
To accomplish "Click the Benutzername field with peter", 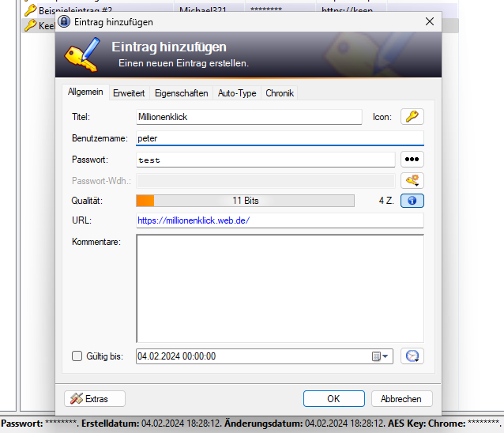I will (x=280, y=138).
